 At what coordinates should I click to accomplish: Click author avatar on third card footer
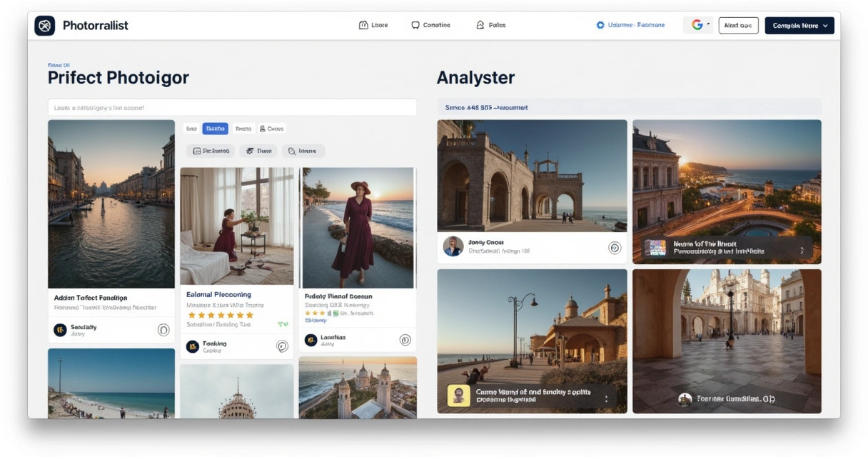coord(311,340)
